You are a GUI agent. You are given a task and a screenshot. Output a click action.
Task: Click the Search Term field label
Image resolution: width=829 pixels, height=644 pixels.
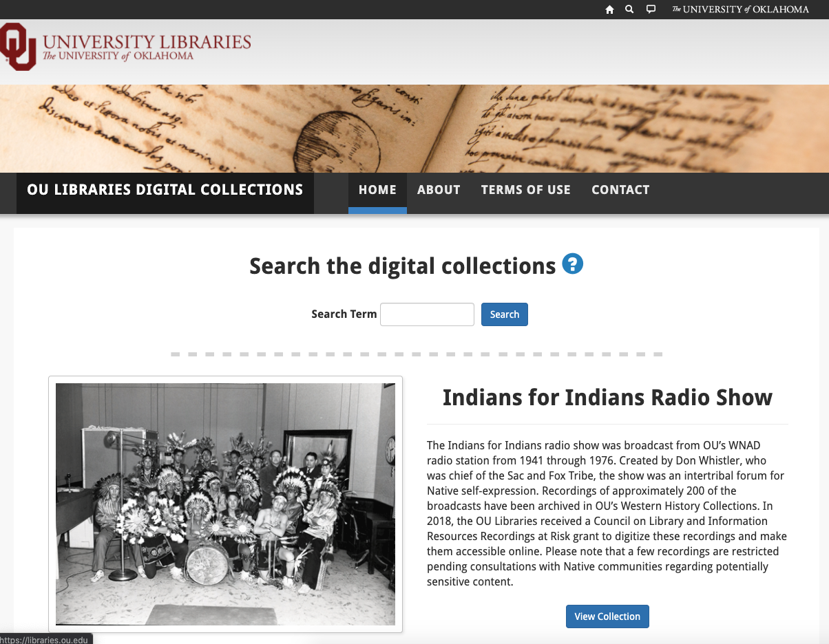click(344, 314)
